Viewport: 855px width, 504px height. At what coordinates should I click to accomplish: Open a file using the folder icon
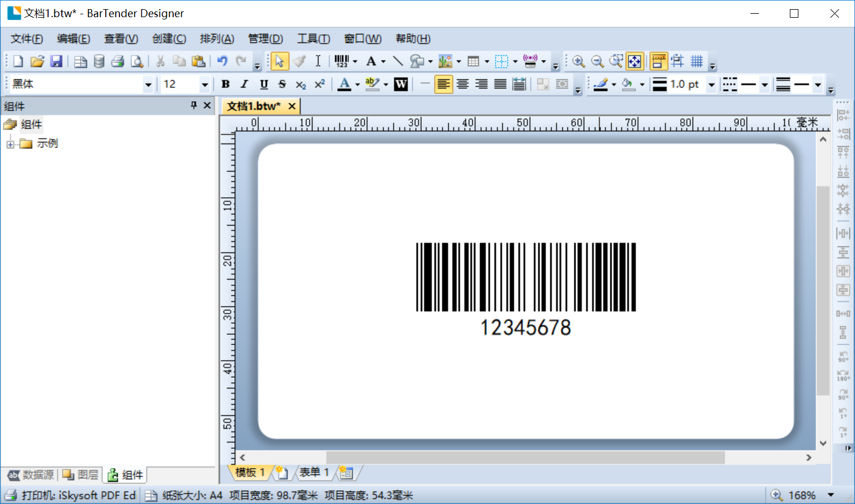(x=37, y=61)
